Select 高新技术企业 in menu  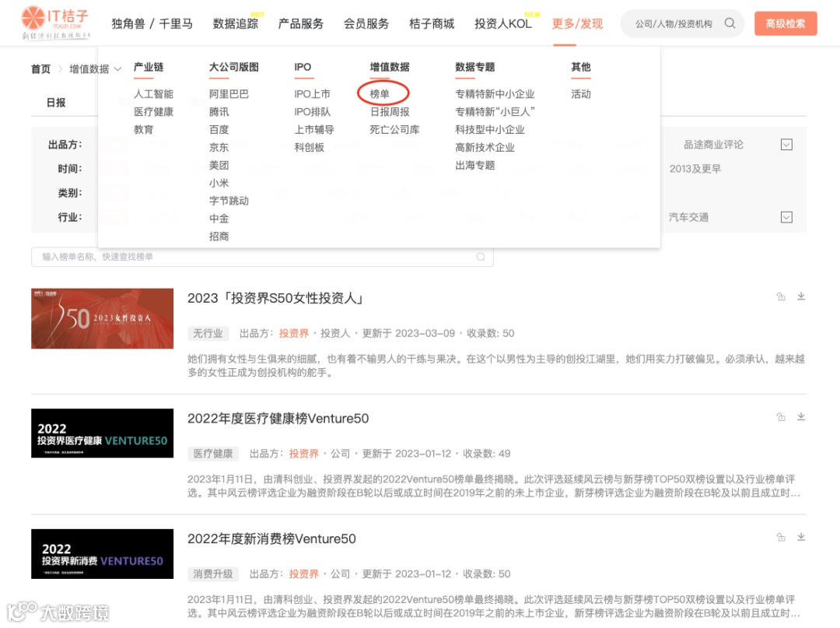click(485, 147)
